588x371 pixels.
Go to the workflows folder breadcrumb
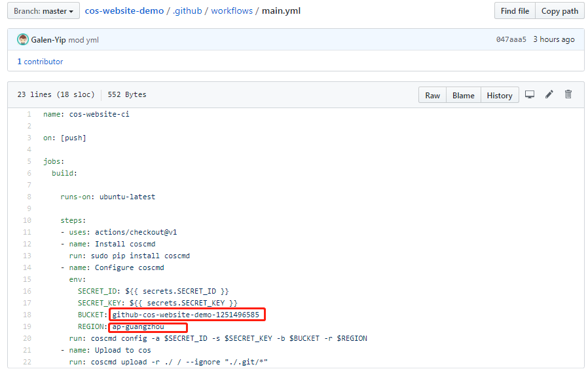232,11
